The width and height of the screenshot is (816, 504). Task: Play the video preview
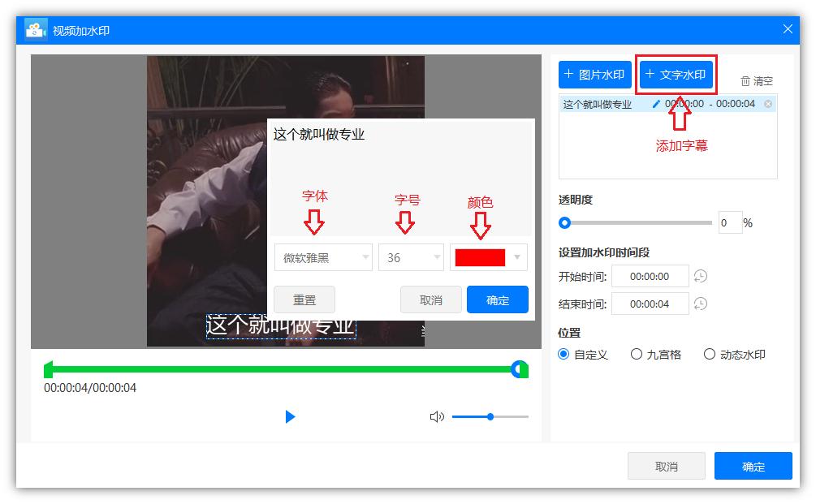coord(290,416)
